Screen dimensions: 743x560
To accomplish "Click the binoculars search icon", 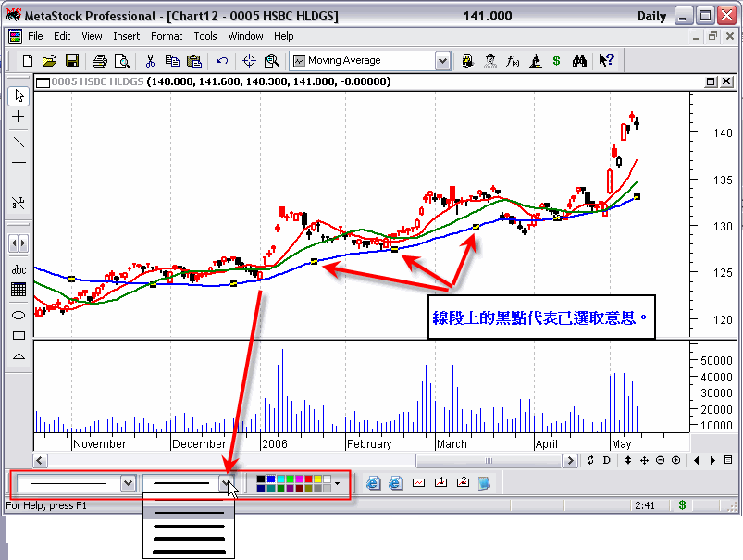I will tap(579, 61).
